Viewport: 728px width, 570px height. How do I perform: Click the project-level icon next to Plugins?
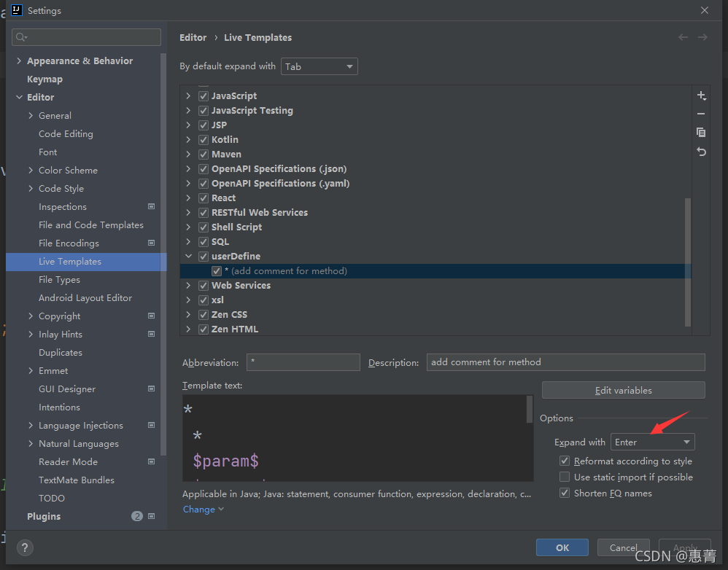coord(151,516)
